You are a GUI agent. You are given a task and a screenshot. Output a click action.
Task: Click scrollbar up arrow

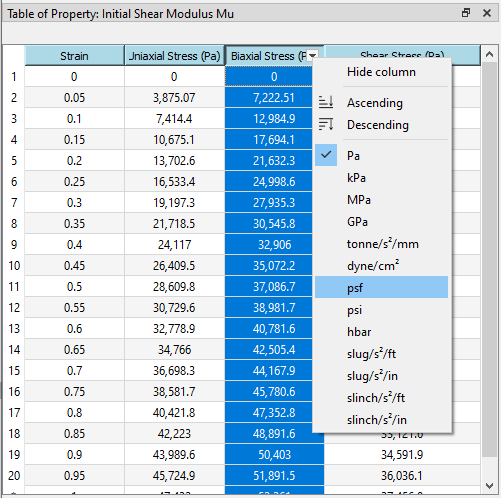pyautogui.click(x=489, y=54)
